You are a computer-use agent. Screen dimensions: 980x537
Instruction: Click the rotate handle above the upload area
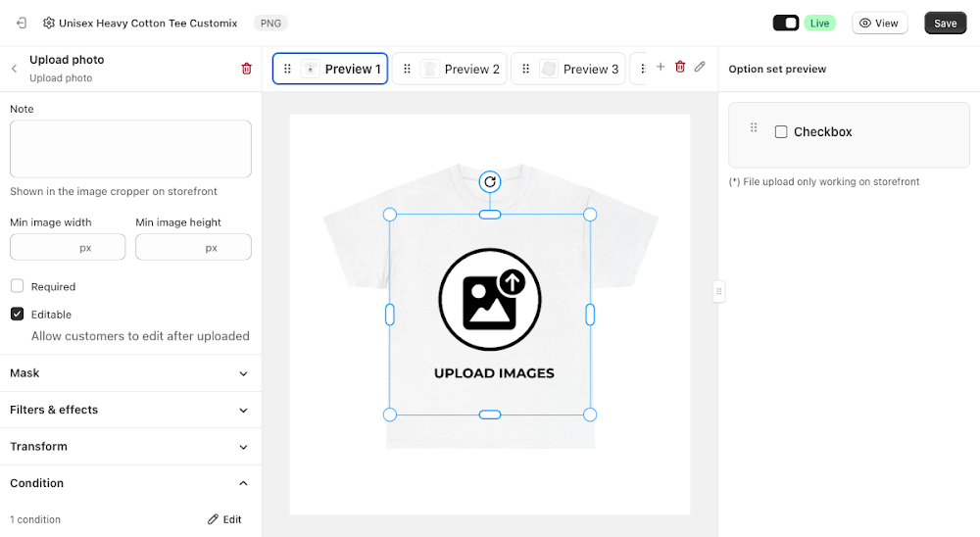pos(490,182)
